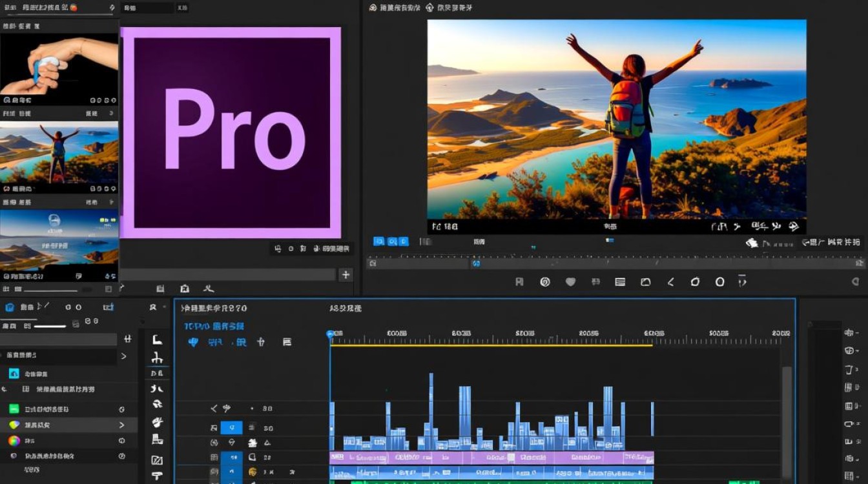
Task: Click the far-right icon in program monitor controls
Action: click(x=856, y=282)
